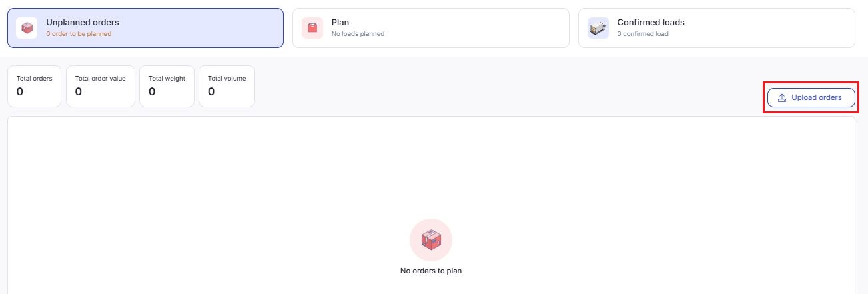This screenshot has width=868, height=294.
Task: Click the Confirmed loads truck icon
Action: click(x=598, y=28)
